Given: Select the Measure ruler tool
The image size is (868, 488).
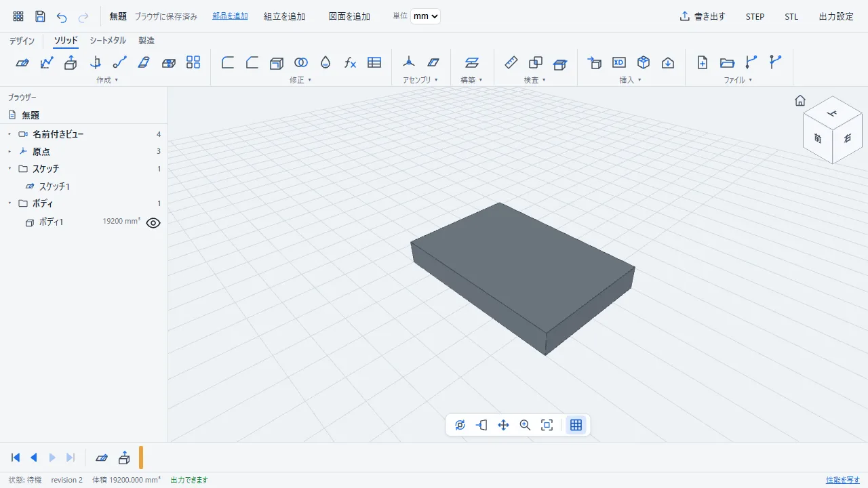Looking at the screenshot, I should pos(511,62).
